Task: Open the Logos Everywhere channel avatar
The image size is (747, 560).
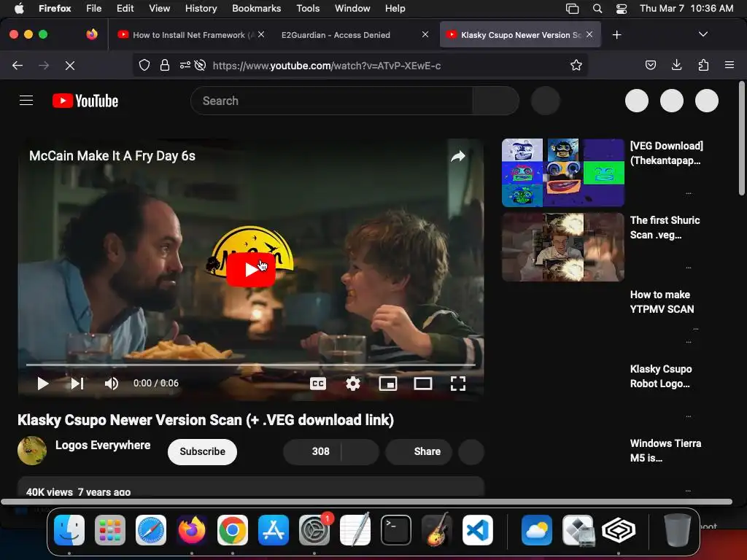Action: click(32, 451)
